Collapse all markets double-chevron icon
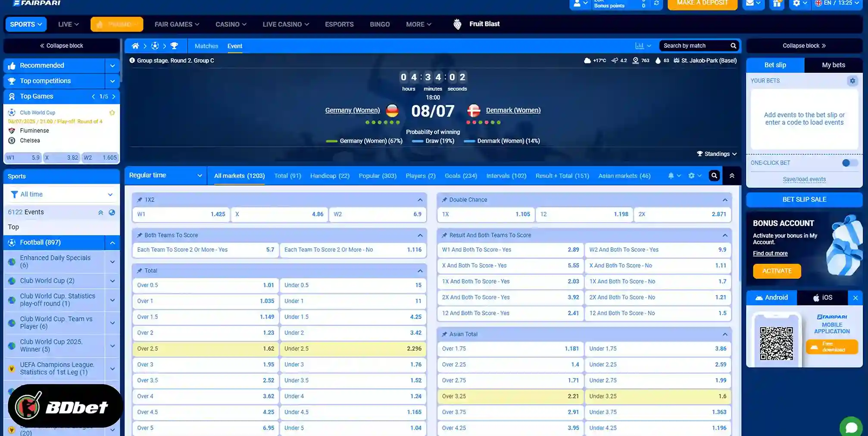This screenshot has width=868, height=436. (732, 176)
